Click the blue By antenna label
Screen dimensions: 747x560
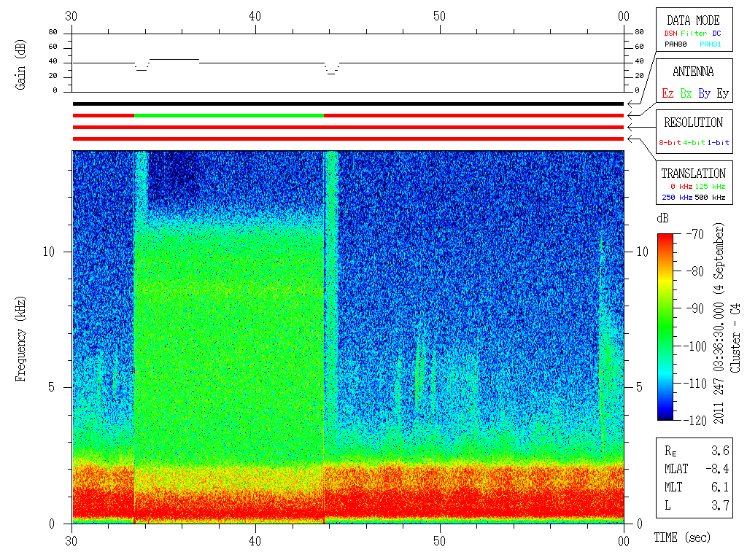(x=705, y=93)
